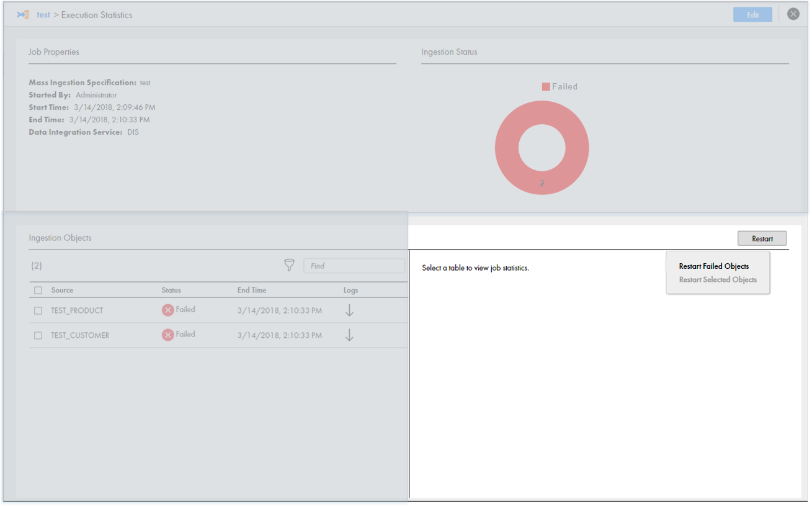Click the object count (2) label

[x=37, y=266]
